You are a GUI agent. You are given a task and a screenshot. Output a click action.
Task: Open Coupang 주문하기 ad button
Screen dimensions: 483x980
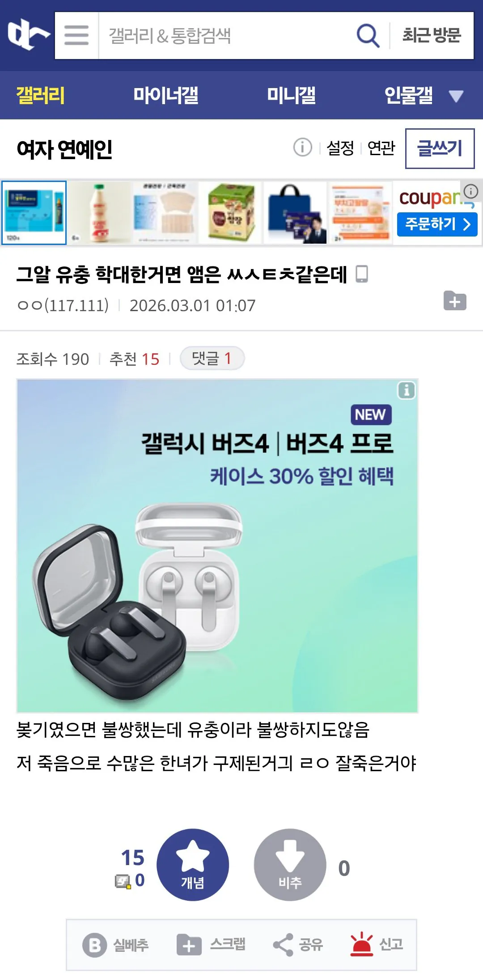click(437, 224)
